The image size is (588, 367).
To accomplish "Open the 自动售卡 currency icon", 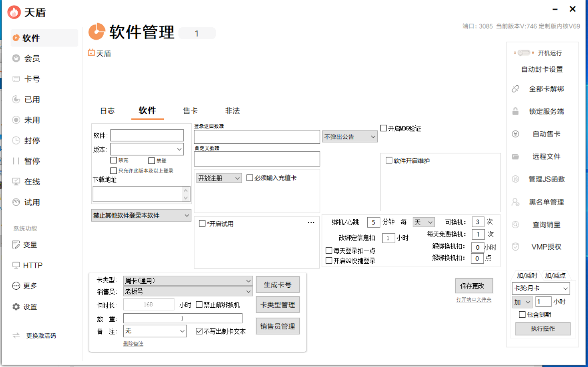I will coord(516,134).
